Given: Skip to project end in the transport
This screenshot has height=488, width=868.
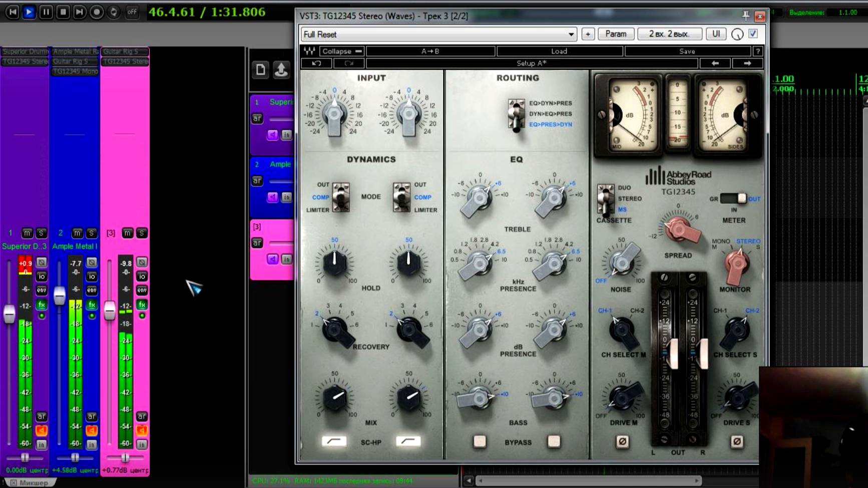Looking at the screenshot, I should pos(80,12).
